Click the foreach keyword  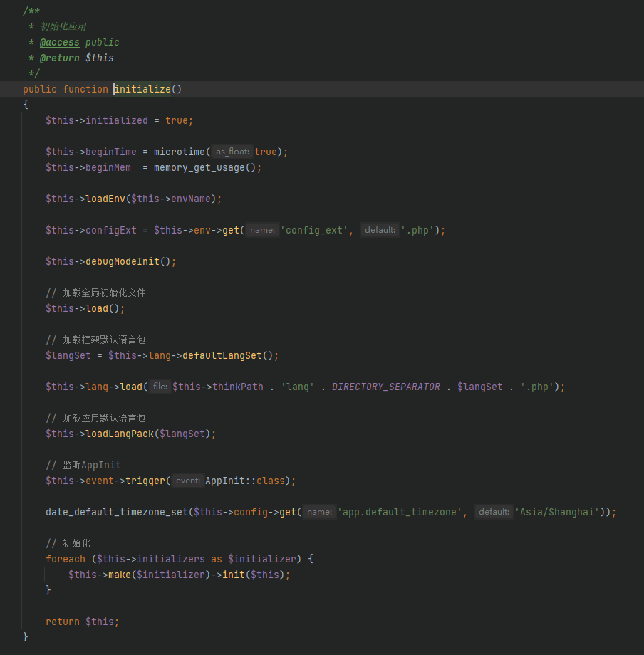(66, 559)
